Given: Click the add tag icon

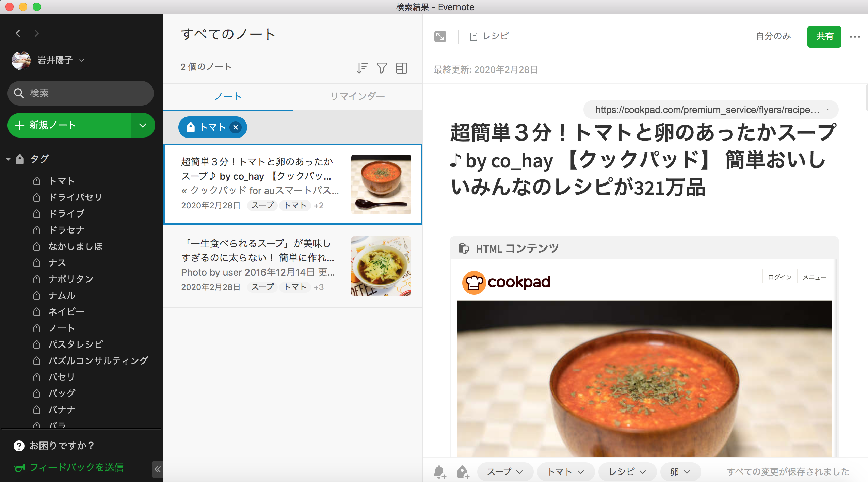Looking at the screenshot, I should 463,472.
